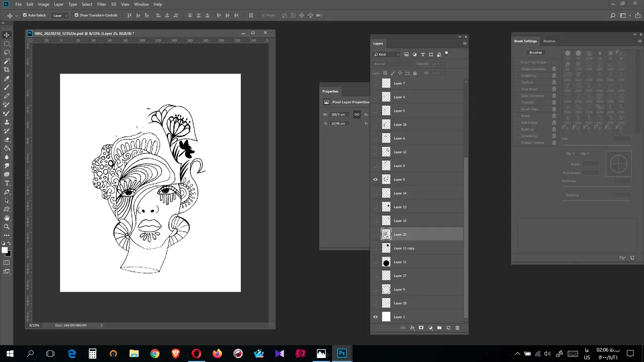Lock all layer attributes padlock icon
Viewport: 644px width, 362px height.
pyautogui.click(x=415, y=73)
